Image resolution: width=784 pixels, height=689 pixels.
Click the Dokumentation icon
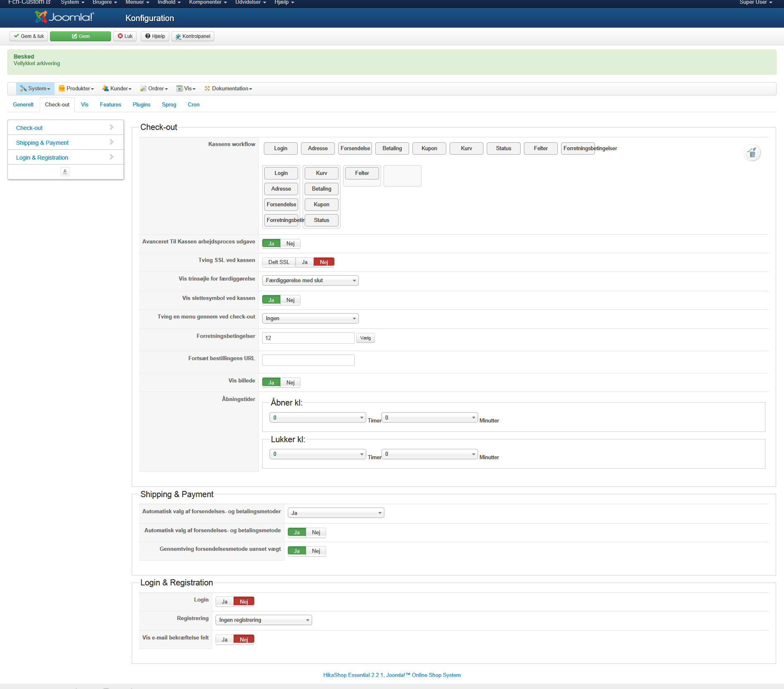[x=207, y=89]
